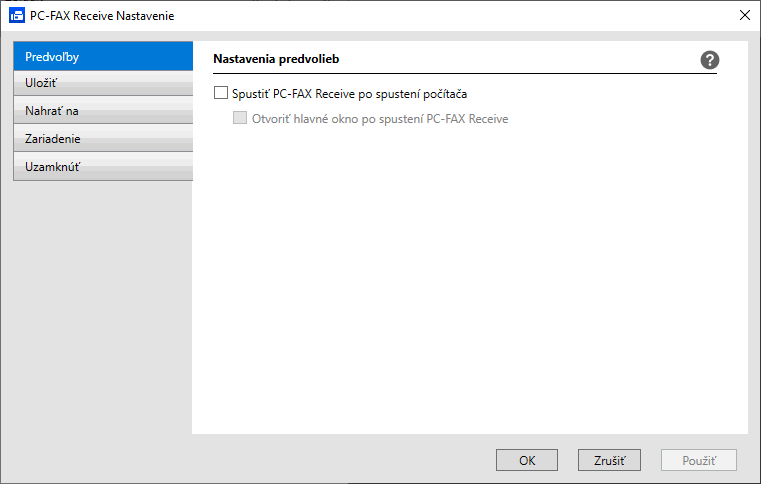Viewport: 761px width, 484px height.
Task: Cancel changes with the Zrušiť button
Action: point(609,460)
